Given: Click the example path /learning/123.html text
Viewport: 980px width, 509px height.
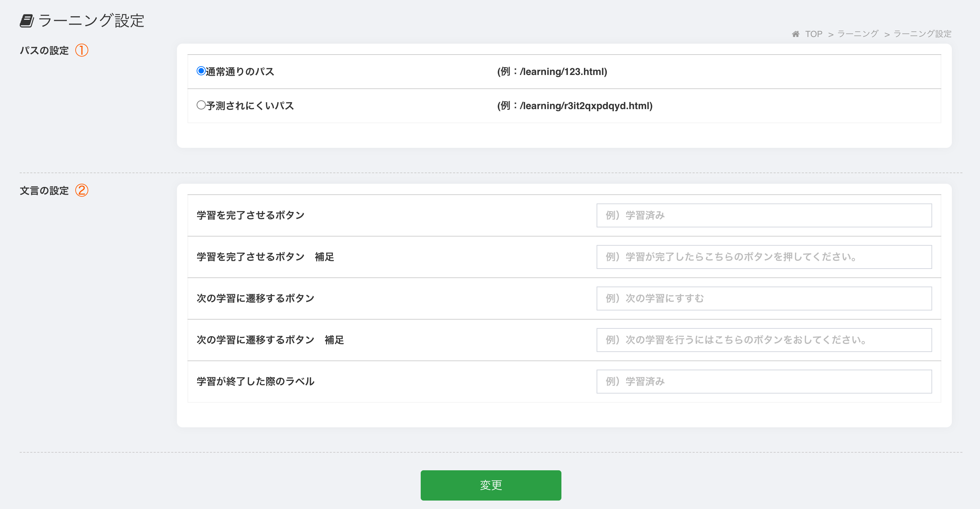Looking at the screenshot, I should pyautogui.click(x=552, y=71).
